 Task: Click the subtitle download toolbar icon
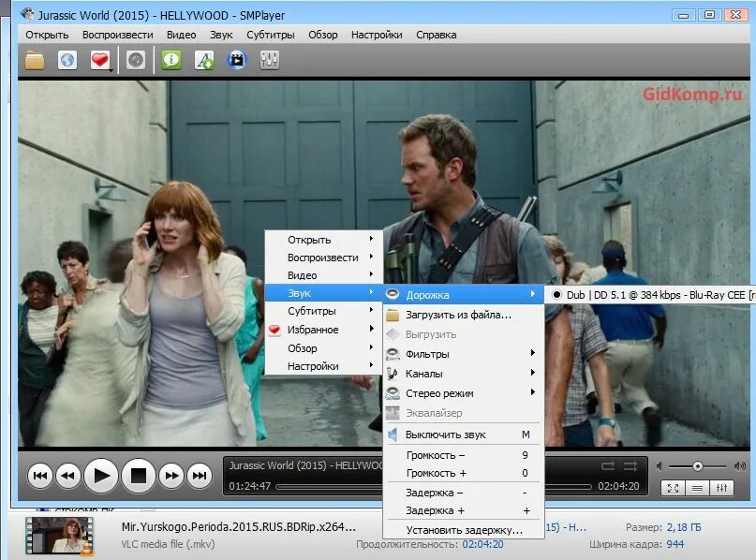(x=204, y=60)
